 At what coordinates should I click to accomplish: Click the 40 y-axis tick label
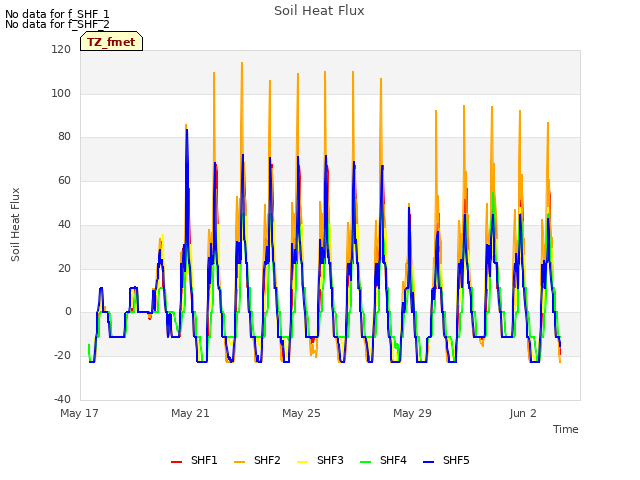(x=64, y=224)
